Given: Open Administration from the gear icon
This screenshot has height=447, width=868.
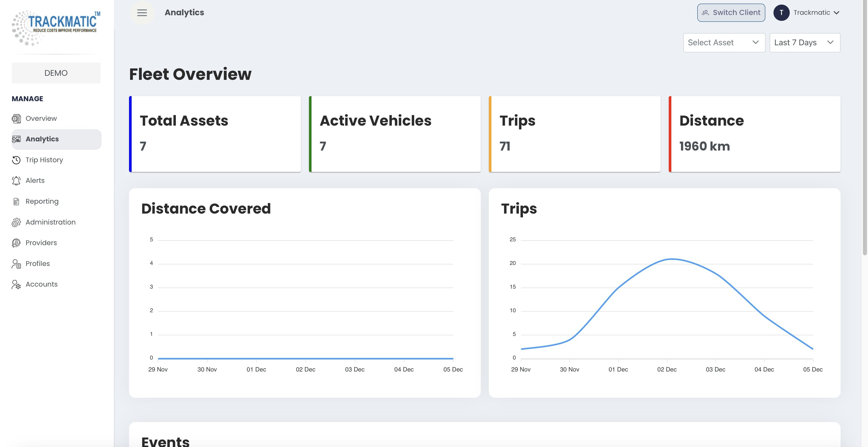Looking at the screenshot, I should 16,222.
